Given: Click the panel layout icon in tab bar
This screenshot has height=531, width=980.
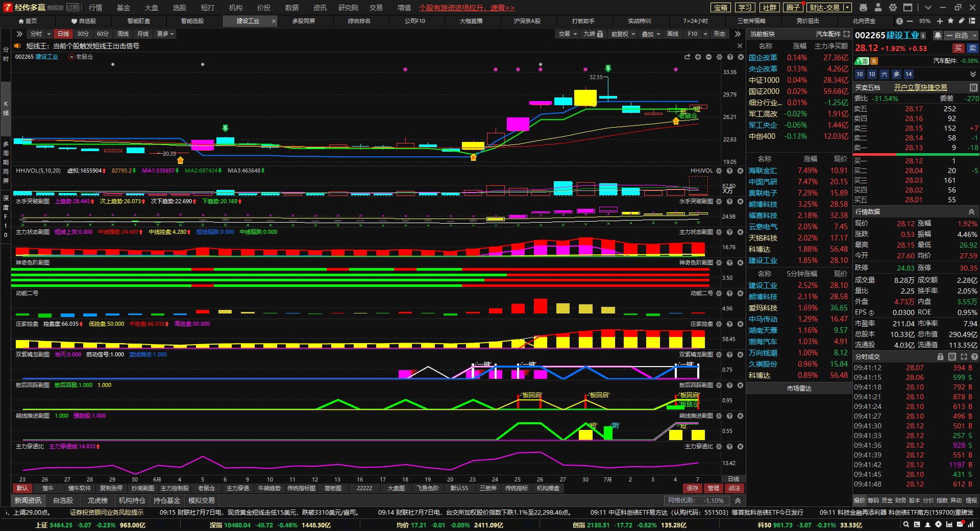Looking at the screenshot, I should click(x=973, y=21).
